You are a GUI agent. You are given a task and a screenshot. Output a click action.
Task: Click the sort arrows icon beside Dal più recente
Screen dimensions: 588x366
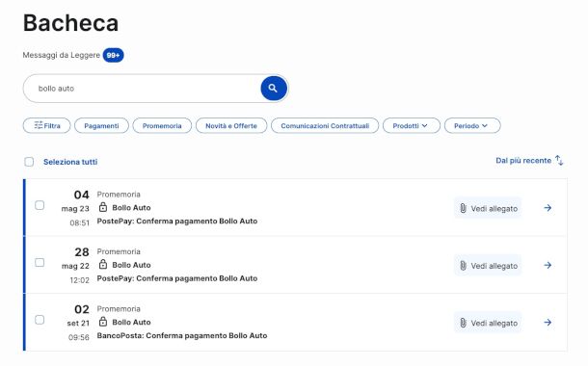pyautogui.click(x=559, y=160)
